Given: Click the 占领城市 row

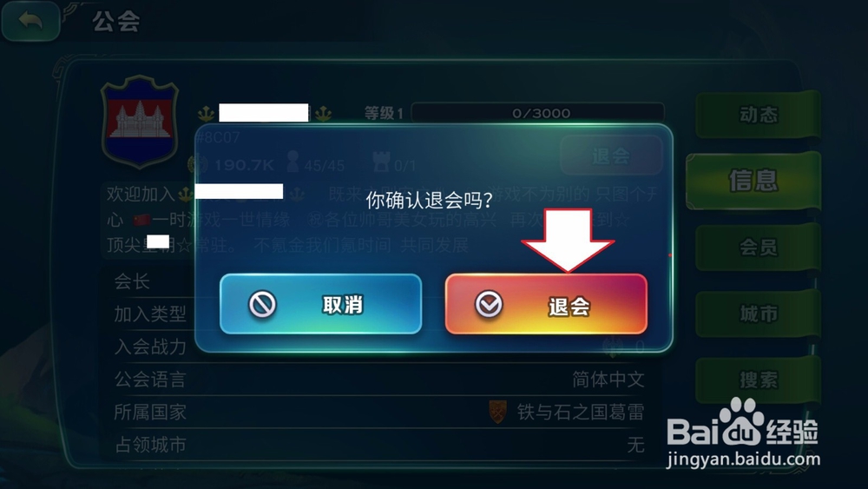Looking at the screenshot, I should click(x=380, y=445).
